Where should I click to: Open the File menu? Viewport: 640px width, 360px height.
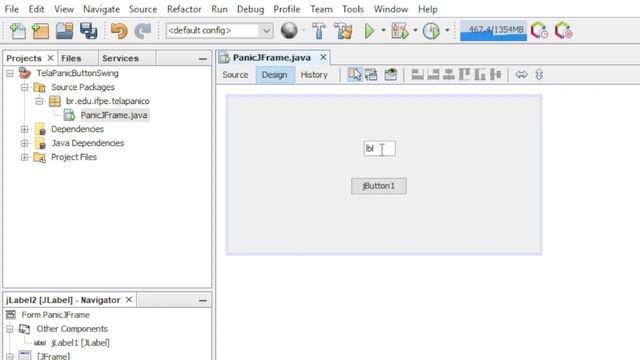click(11, 9)
